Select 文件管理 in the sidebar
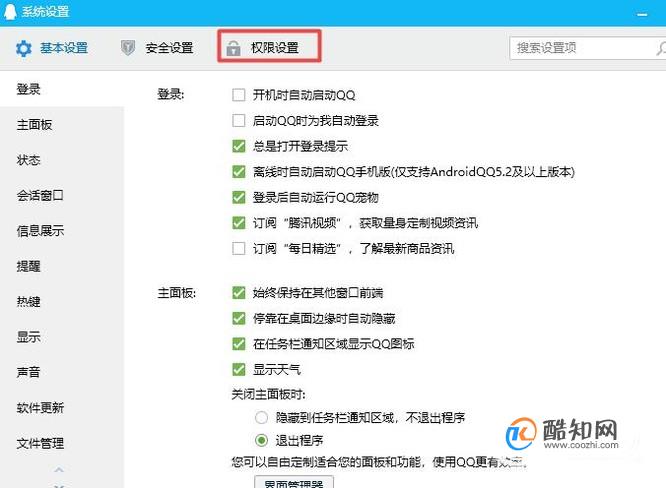 click(x=40, y=443)
